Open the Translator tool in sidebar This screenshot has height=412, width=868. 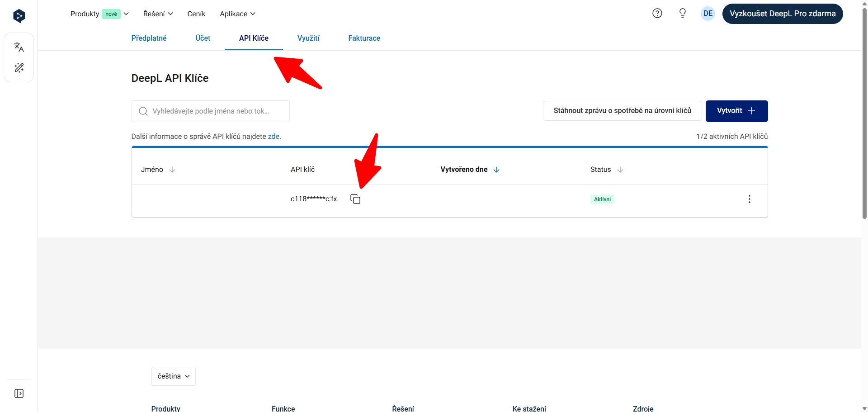pyautogui.click(x=19, y=47)
